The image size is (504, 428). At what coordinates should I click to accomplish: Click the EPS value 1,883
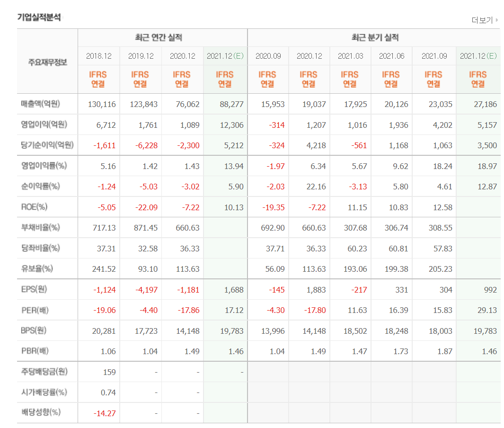coord(316,290)
